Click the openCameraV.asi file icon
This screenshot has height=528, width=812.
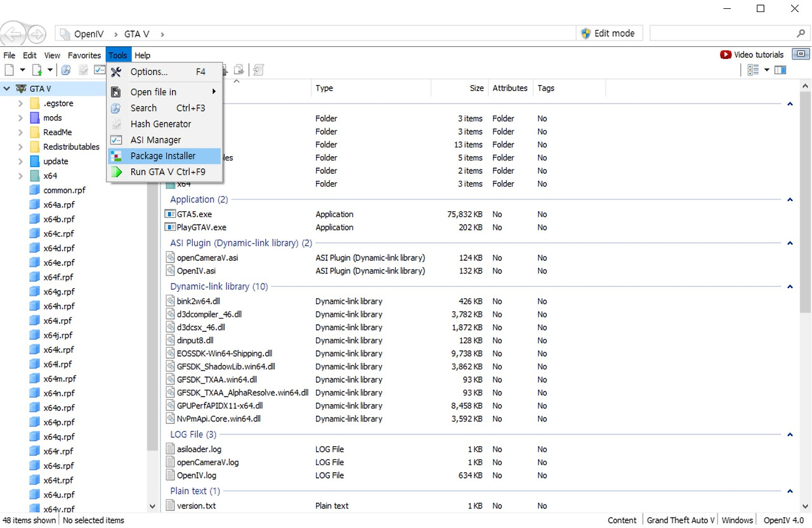click(170, 258)
